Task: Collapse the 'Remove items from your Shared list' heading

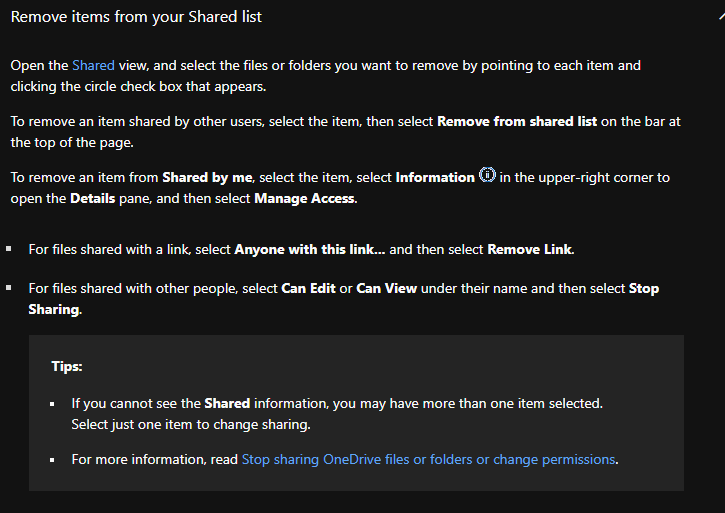Action: coord(136,17)
